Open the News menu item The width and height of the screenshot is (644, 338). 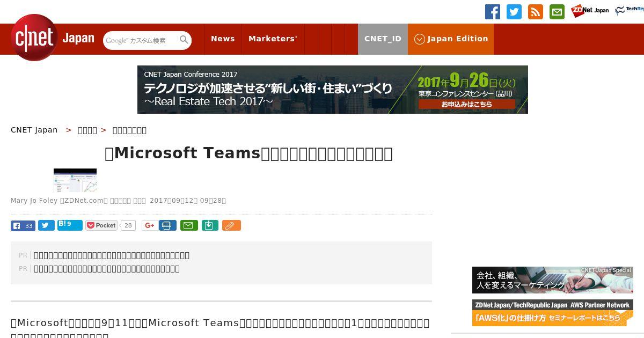click(223, 39)
